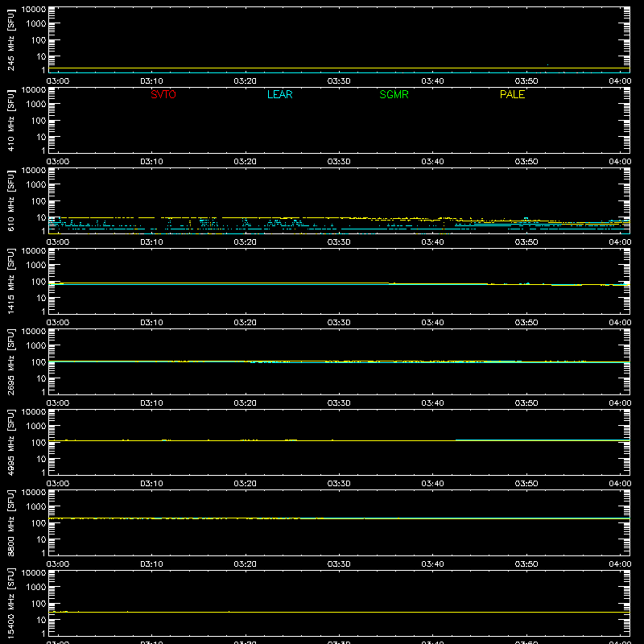The height and width of the screenshot is (644, 644).
Task: Click 03:30 tick under the 4995 MHz plot
Action: (x=339, y=484)
